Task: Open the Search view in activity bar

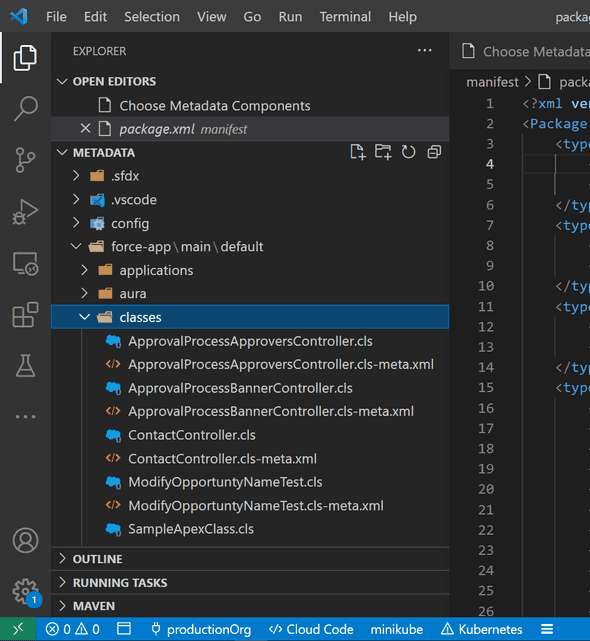Action: click(x=25, y=108)
